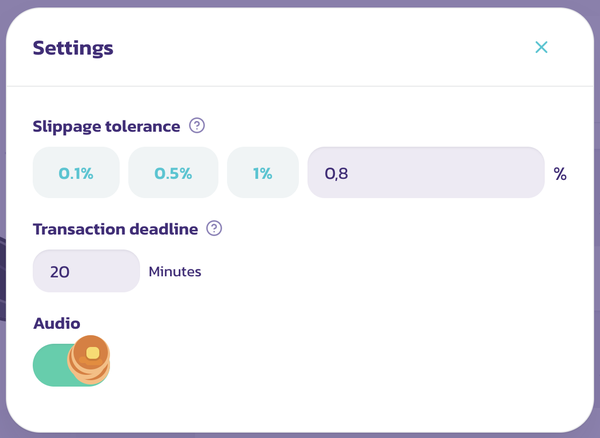Click the butter pat on the pancake icon
This screenshot has width=600, height=438.
coord(93,353)
